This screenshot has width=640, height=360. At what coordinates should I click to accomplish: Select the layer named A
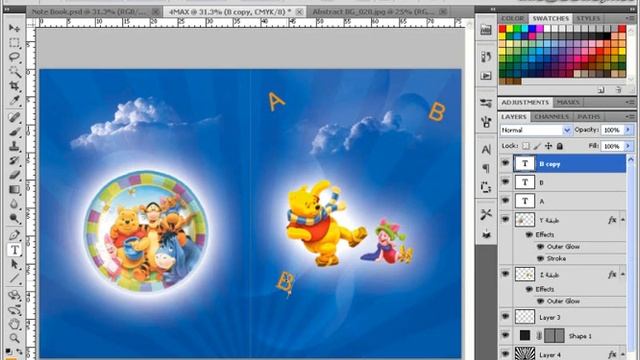pyautogui.click(x=570, y=201)
